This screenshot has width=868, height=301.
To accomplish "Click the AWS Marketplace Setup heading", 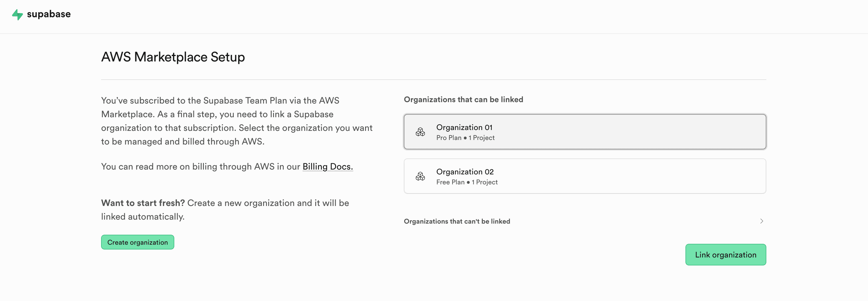I will click(173, 57).
